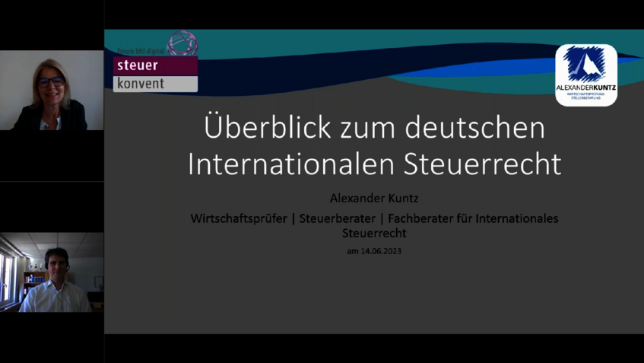The width and height of the screenshot is (644, 363).
Task: Click the purple "steuer" label
Action: pos(155,65)
